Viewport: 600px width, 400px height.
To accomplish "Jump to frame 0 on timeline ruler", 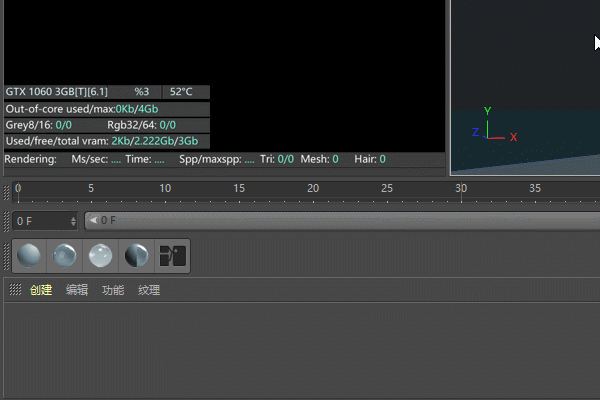I will (18, 188).
